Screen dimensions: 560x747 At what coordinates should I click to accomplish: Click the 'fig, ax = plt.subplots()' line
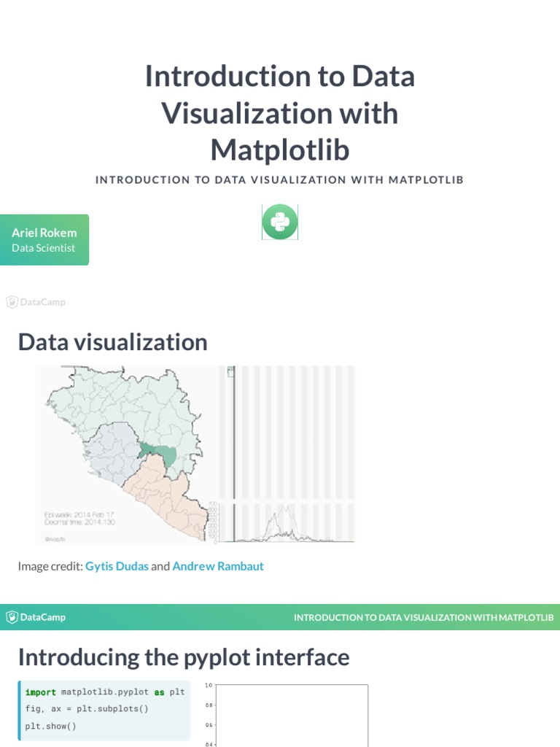pos(87,709)
